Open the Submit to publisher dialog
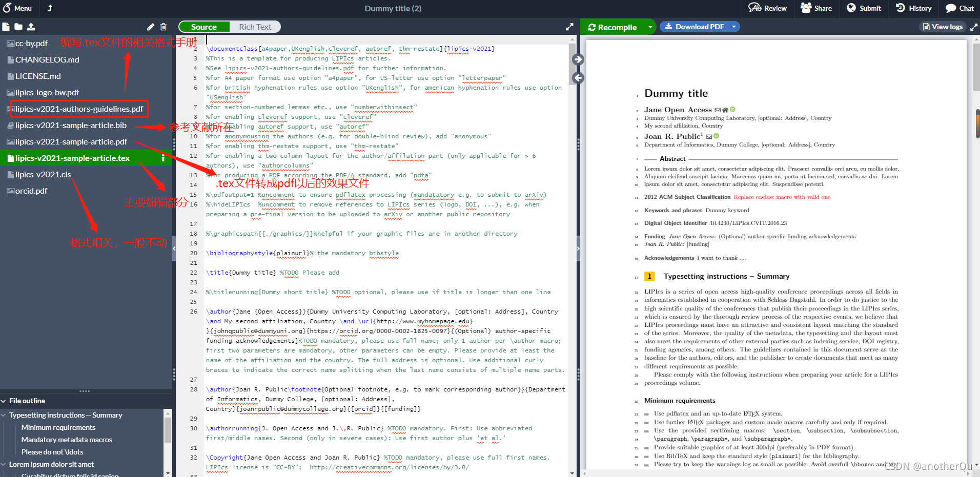Image resolution: width=980 pixels, height=477 pixels. 864,8
